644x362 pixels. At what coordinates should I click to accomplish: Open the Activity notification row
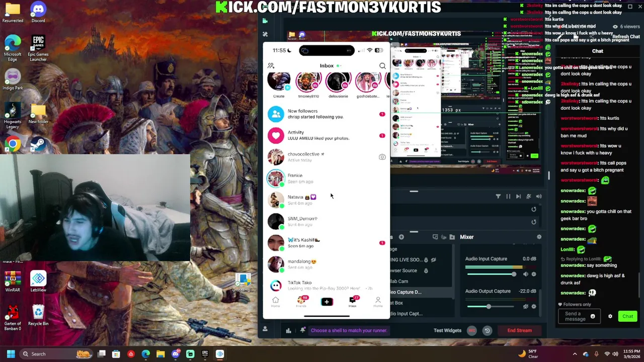point(327,135)
